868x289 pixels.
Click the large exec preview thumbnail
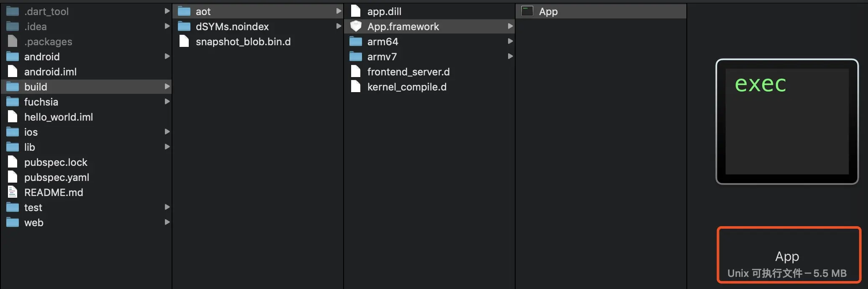787,121
